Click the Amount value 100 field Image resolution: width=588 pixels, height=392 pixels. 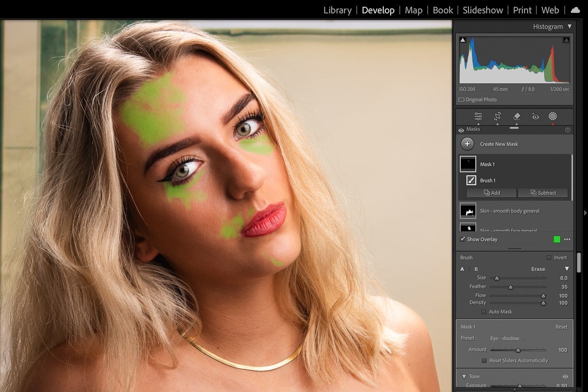click(x=563, y=350)
